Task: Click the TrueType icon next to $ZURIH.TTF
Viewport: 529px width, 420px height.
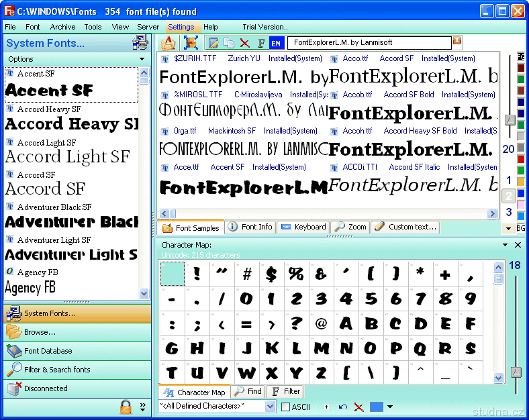Action: point(164,59)
